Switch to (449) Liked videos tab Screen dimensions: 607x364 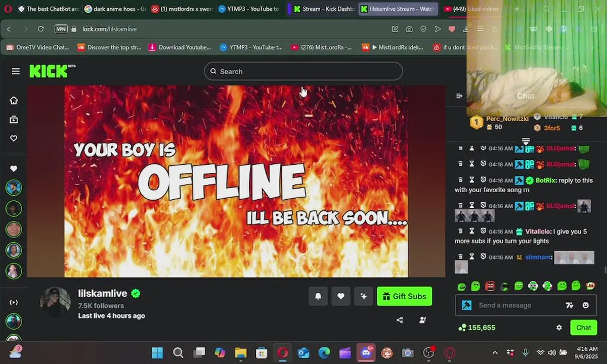[472, 9]
